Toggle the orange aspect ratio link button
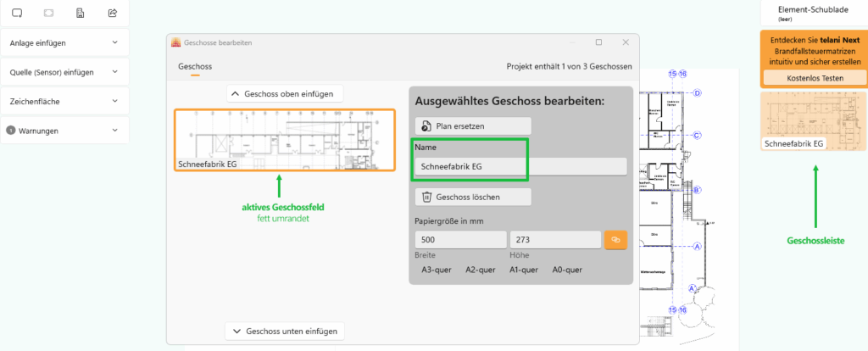The height and width of the screenshot is (351, 868). point(615,240)
